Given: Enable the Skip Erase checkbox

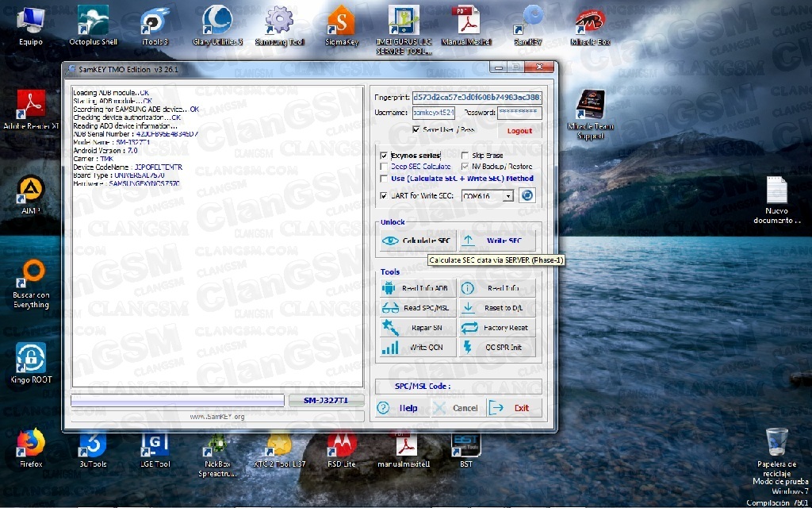Looking at the screenshot, I should tap(465, 156).
